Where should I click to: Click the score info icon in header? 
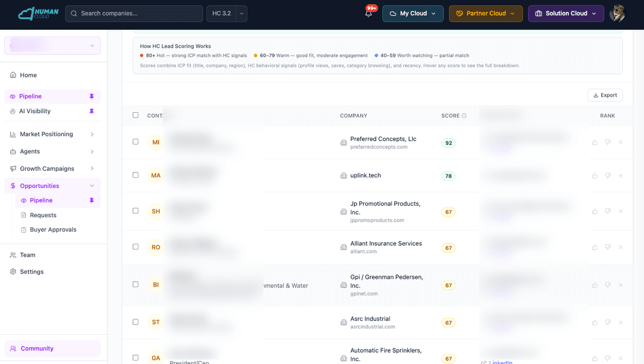pyautogui.click(x=464, y=116)
